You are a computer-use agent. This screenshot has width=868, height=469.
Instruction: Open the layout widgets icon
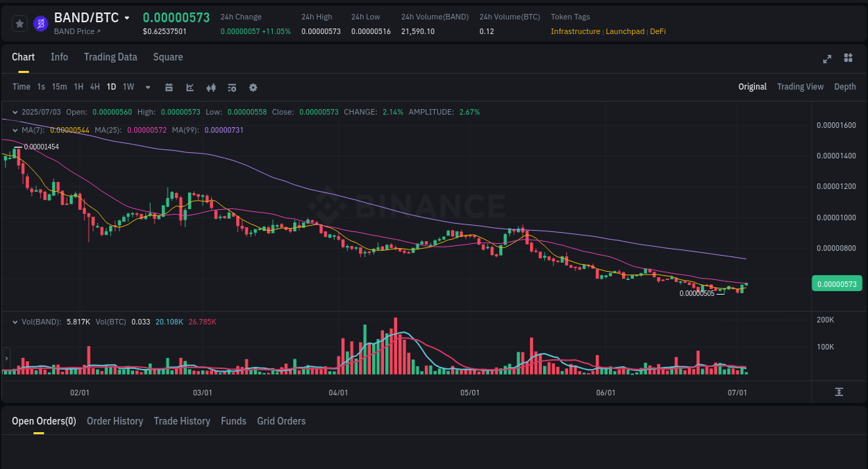(848, 58)
